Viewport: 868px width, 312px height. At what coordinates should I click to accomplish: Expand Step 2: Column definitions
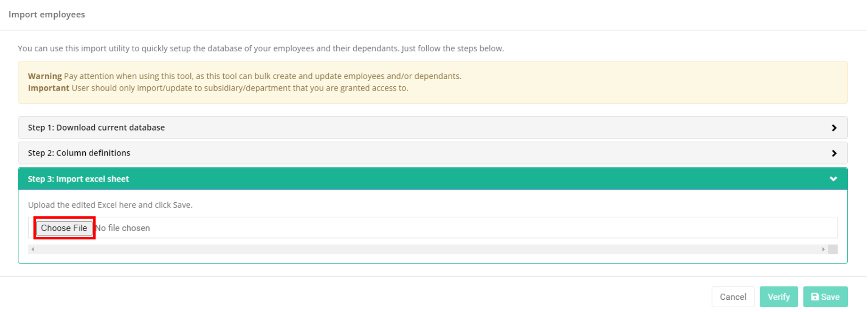coord(79,153)
